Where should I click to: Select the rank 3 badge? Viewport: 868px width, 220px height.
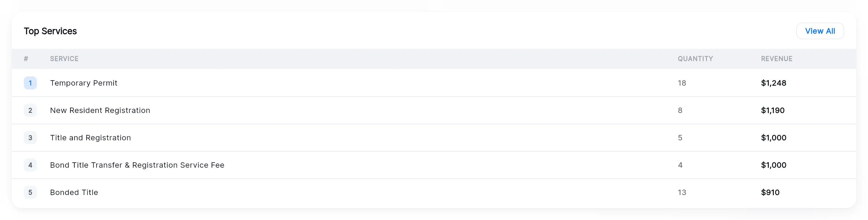(x=30, y=137)
